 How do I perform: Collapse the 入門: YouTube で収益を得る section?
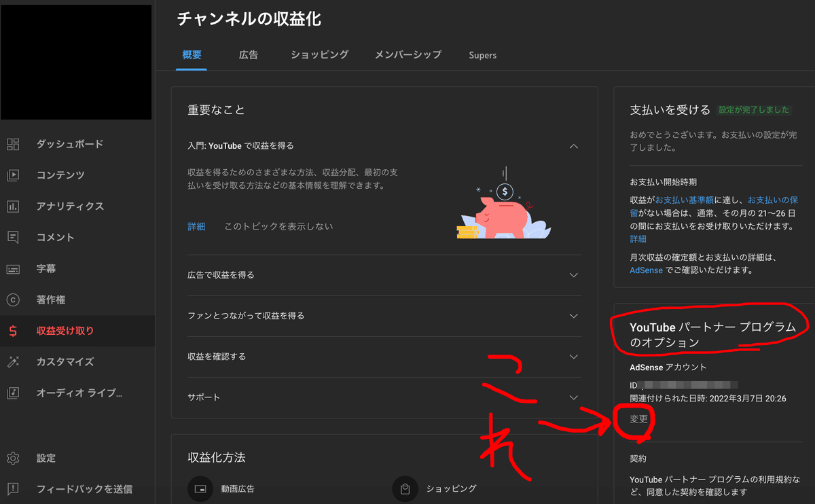pyautogui.click(x=574, y=146)
